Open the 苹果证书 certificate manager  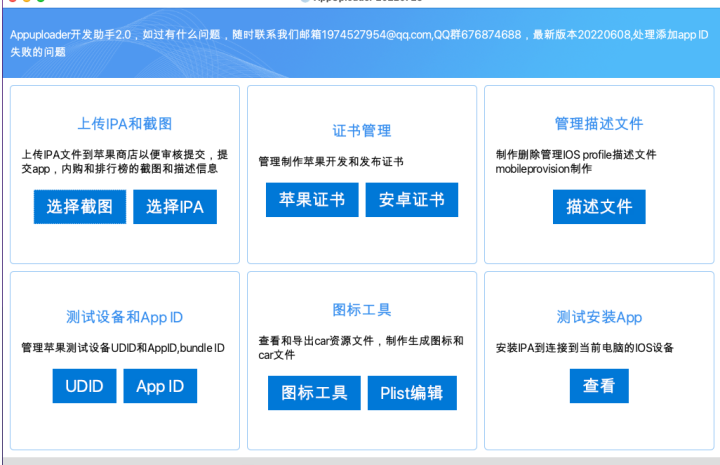312,200
